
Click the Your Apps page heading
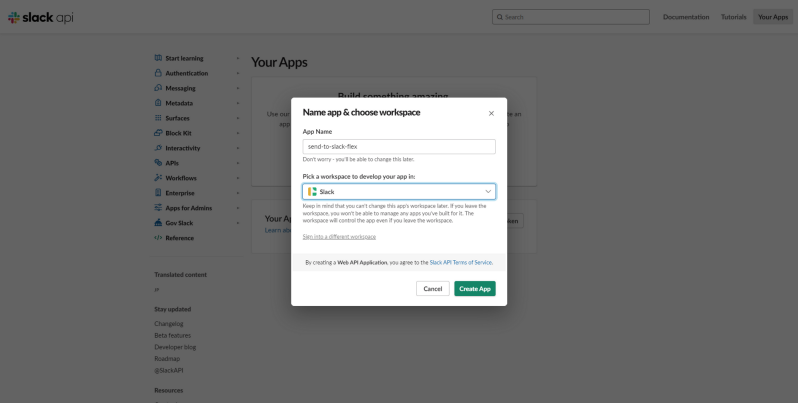click(x=279, y=62)
